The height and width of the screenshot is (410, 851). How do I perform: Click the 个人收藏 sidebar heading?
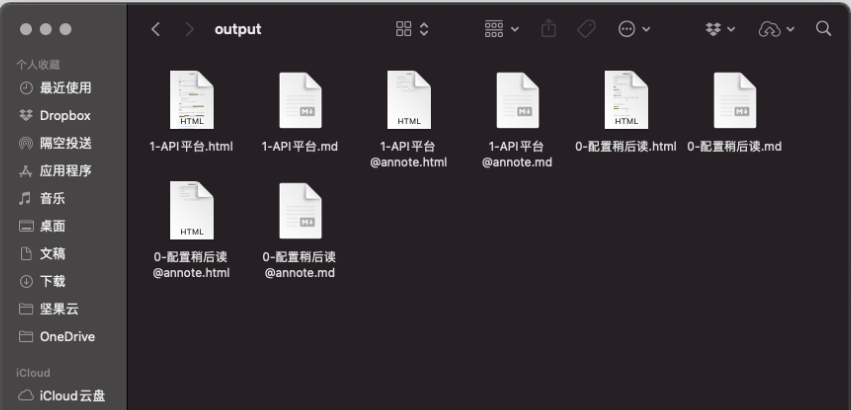pyautogui.click(x=38, y=65)
